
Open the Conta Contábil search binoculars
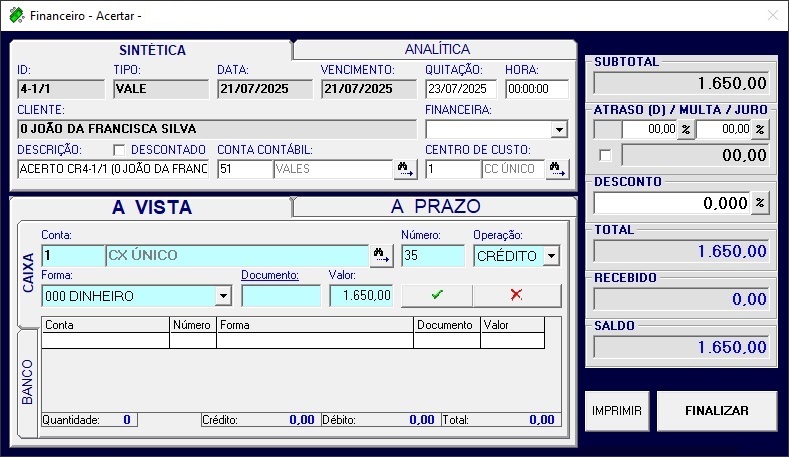[x=406, y=169]
